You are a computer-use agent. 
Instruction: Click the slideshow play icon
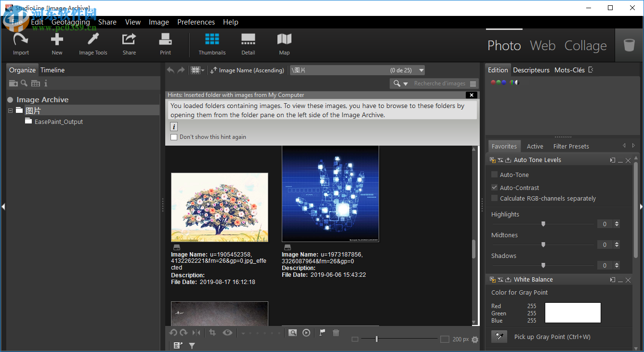click(x=306, y=332)
